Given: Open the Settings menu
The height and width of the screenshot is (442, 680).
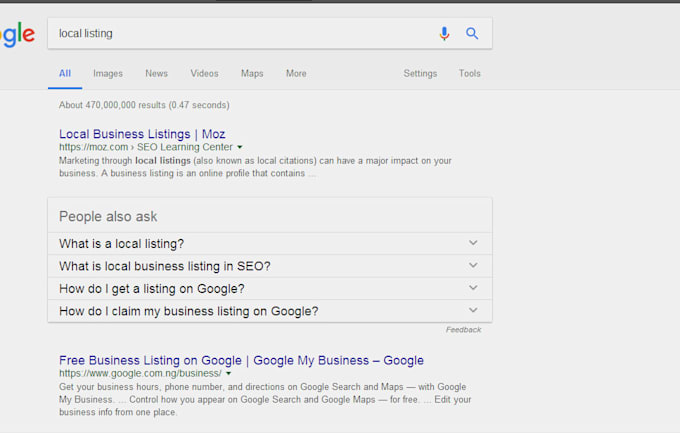Looking at the screenshot, I should click(x=420, y=74).
